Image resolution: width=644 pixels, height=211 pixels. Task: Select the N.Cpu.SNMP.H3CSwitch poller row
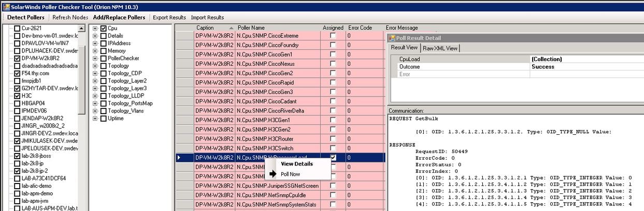pos(280,148)
